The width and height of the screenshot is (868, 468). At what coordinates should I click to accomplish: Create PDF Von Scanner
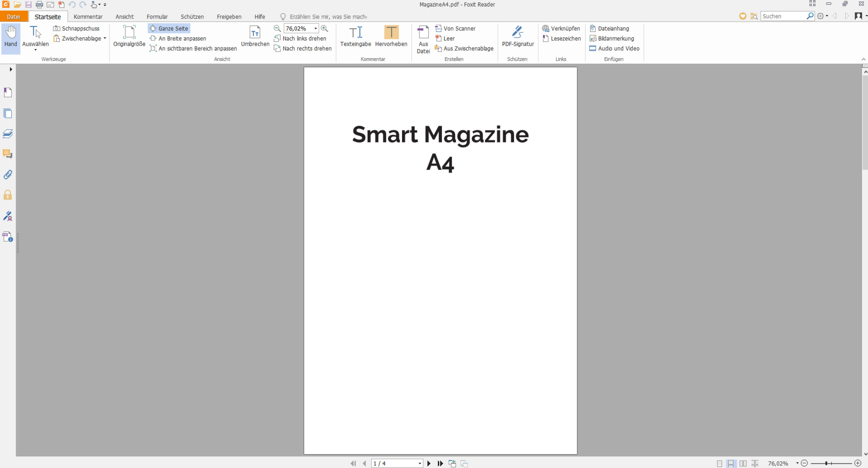(455, 28)
